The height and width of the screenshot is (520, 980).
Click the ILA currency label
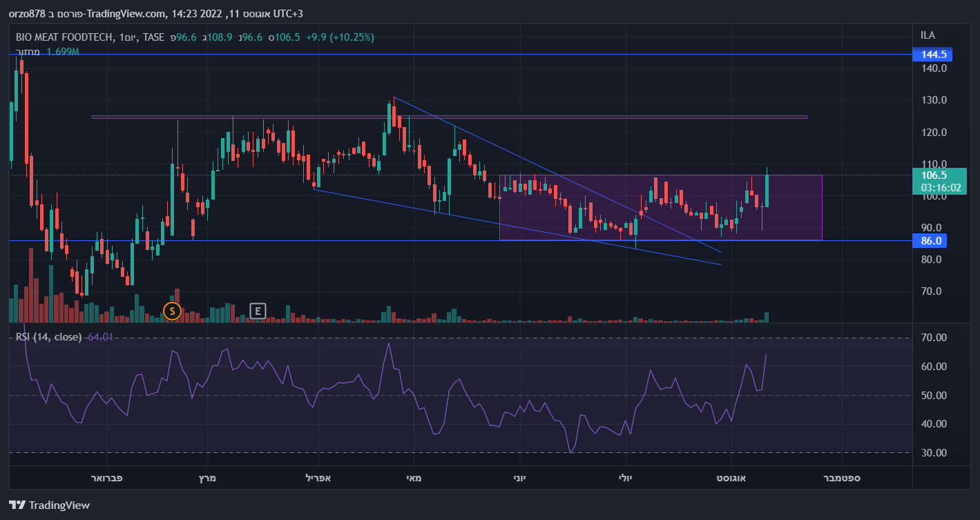(928, 35)
